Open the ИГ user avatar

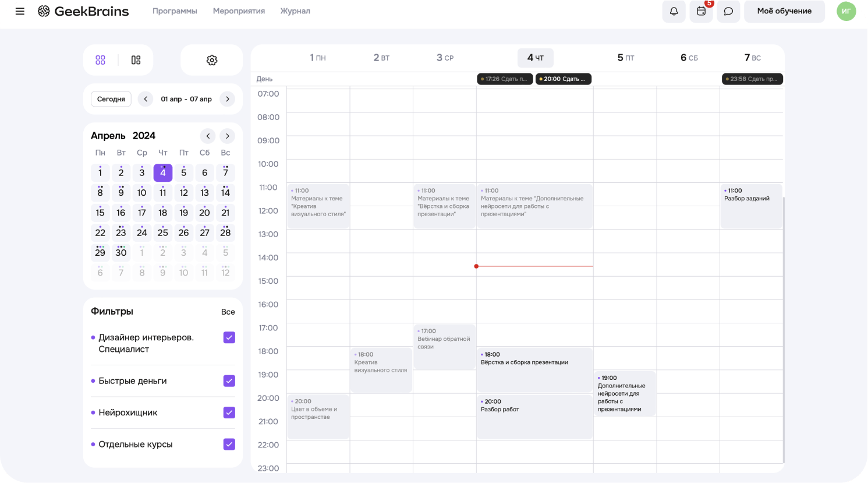pyautogui.click(x=846, y=11)
